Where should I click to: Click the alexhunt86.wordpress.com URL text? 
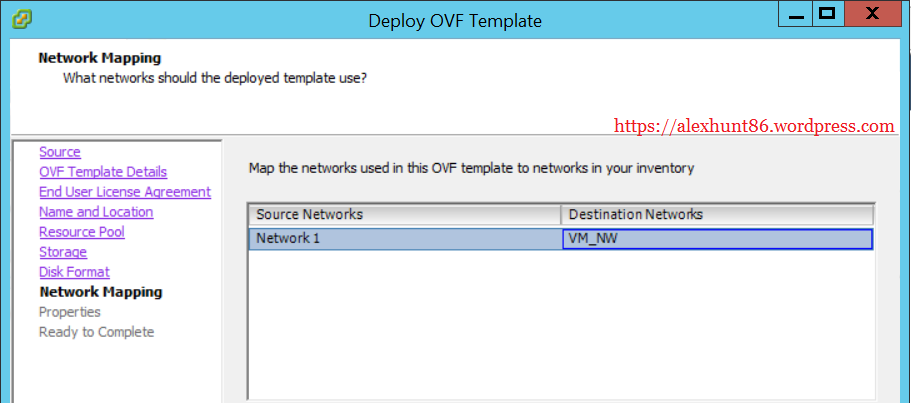click(x=754, y=127)
